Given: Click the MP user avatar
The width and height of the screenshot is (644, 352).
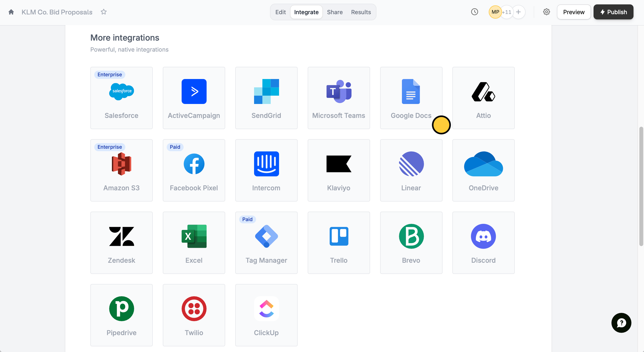Looking at the screenshot, I should point(495,12).
